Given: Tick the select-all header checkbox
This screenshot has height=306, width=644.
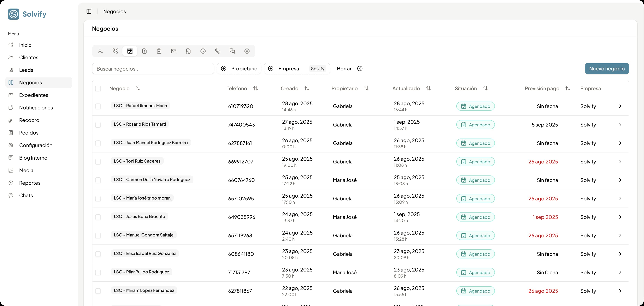Looking at the screenshot, I should pos(98,88).
